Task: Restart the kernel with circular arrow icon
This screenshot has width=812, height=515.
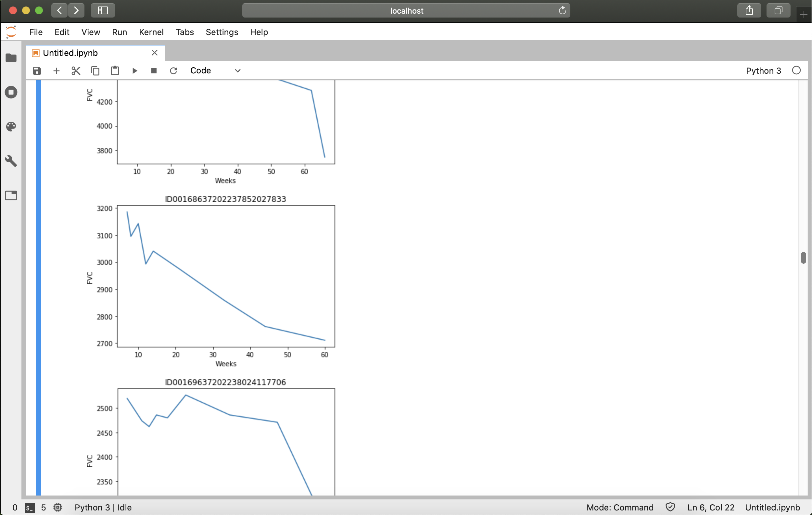Action: 173,71
